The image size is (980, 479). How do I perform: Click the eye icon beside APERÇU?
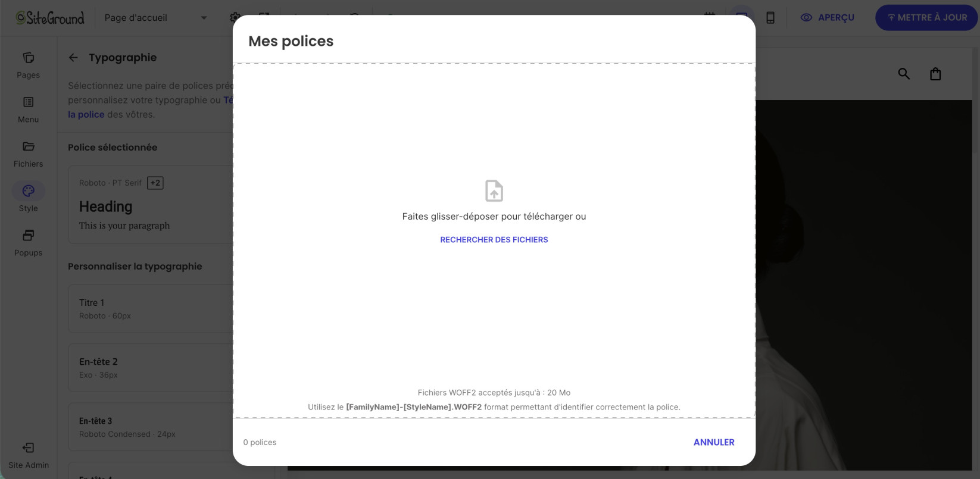806,18
